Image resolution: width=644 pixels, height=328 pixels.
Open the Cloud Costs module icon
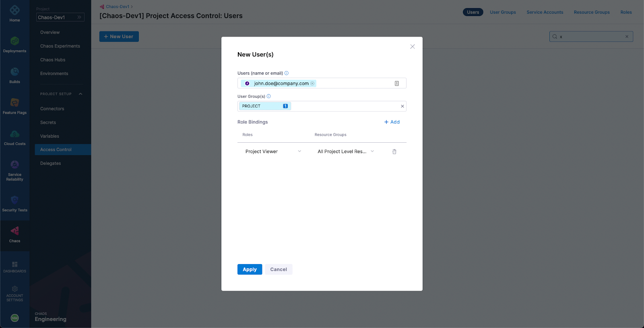pyautogui.click(x=14, y=134)
